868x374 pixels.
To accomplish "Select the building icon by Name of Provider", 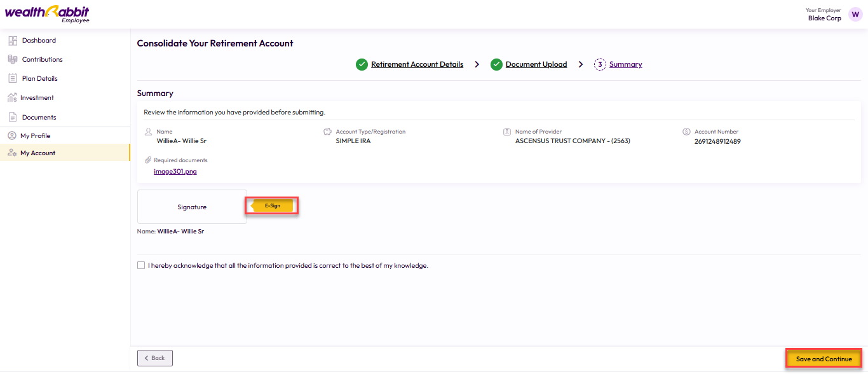I will click(507, 132).
